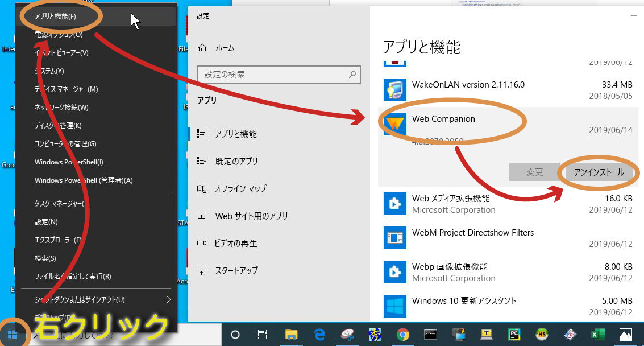Launch Microsoft Edge from the taskbar

[x=319, y=335]
